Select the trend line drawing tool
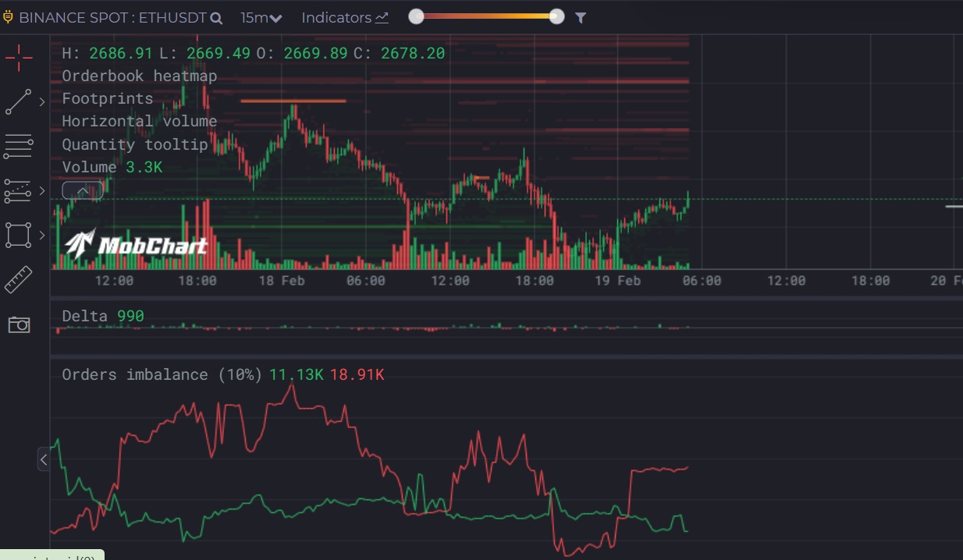 (x=19, y=102)
